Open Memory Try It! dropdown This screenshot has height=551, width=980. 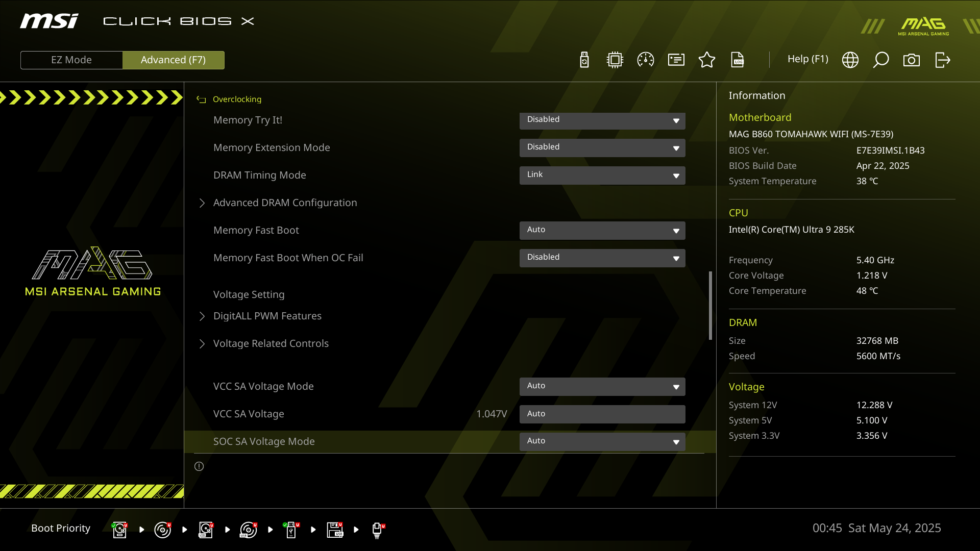pos(602,120)
